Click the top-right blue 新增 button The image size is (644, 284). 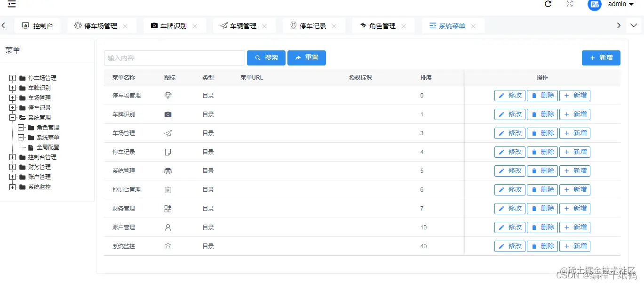click(601, 58)
